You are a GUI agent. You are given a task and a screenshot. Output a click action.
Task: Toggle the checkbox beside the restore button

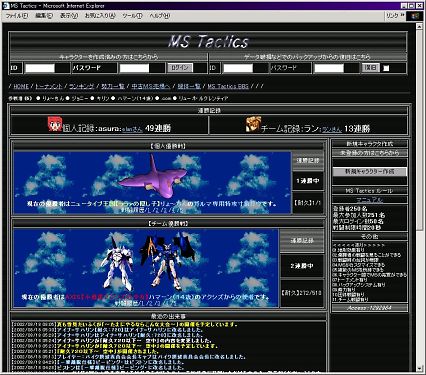386,68
